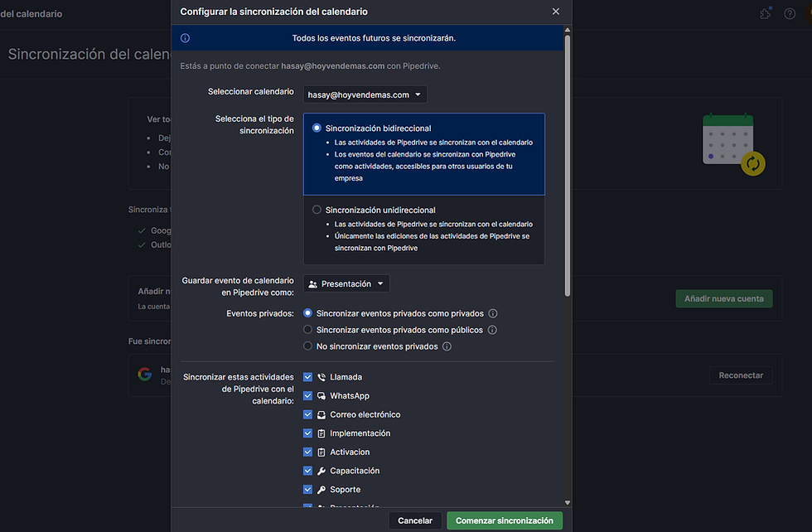Viewport: 812px width, 532px height.
Task: Click the people icon in Presentación dropdown
Action: (313, 284)
